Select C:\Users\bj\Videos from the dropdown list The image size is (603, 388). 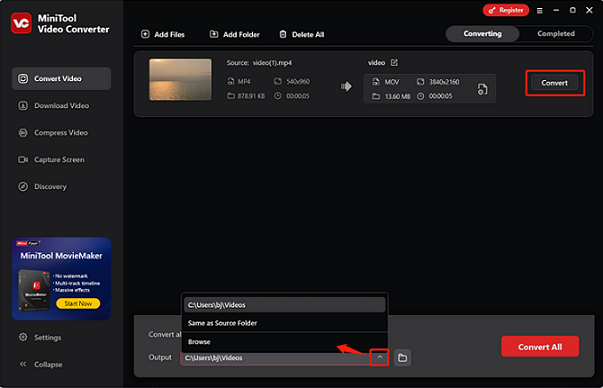285,305
